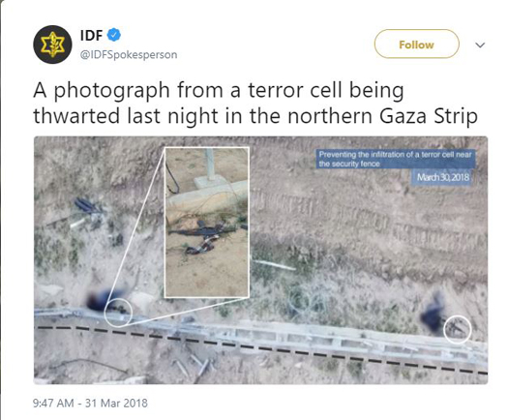
Task: Click the dashed black line in photo
Action: tap(261, 350)
